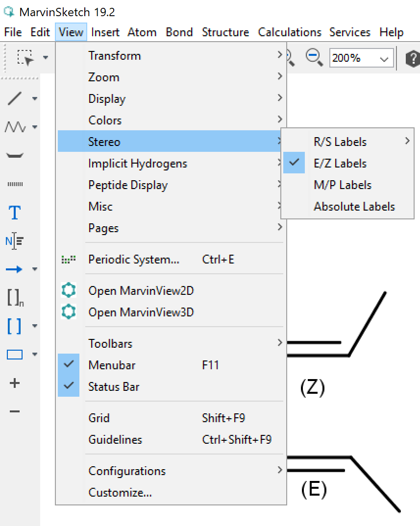Select the single bond drawing tool

click(x=15, y=98)
